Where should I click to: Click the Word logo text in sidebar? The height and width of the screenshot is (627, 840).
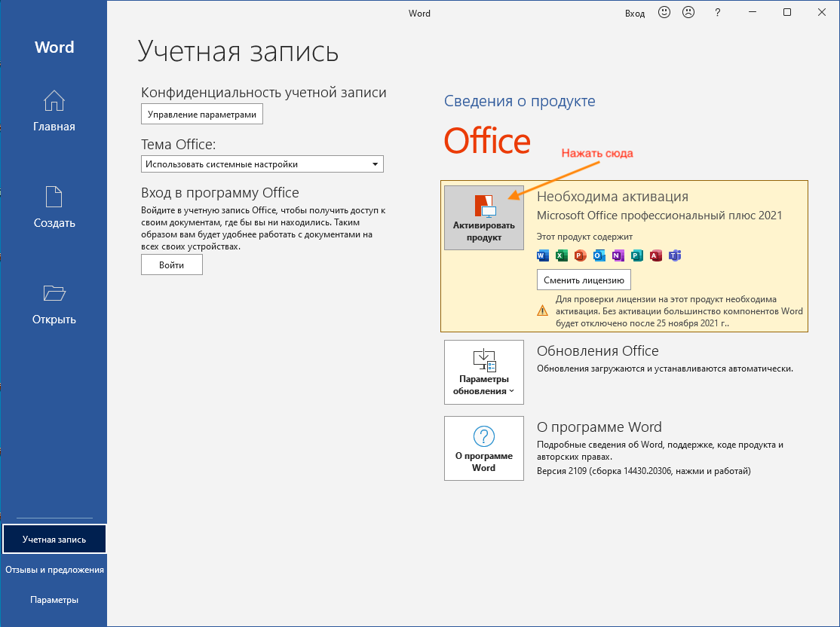point(54,47)
